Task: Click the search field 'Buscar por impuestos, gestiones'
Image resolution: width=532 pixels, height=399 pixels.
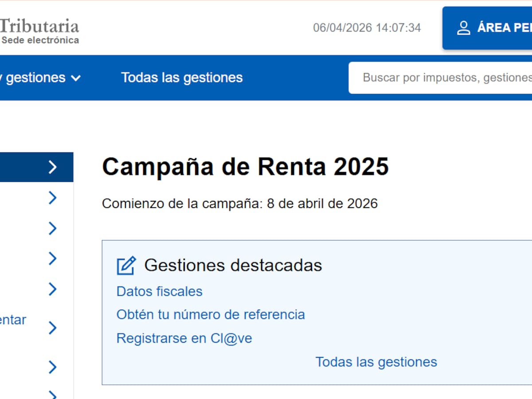Action: (443, 78)
